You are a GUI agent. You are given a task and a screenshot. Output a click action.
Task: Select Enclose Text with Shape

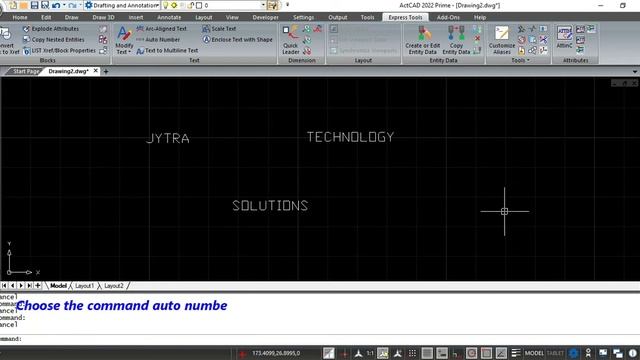point(237,40)
